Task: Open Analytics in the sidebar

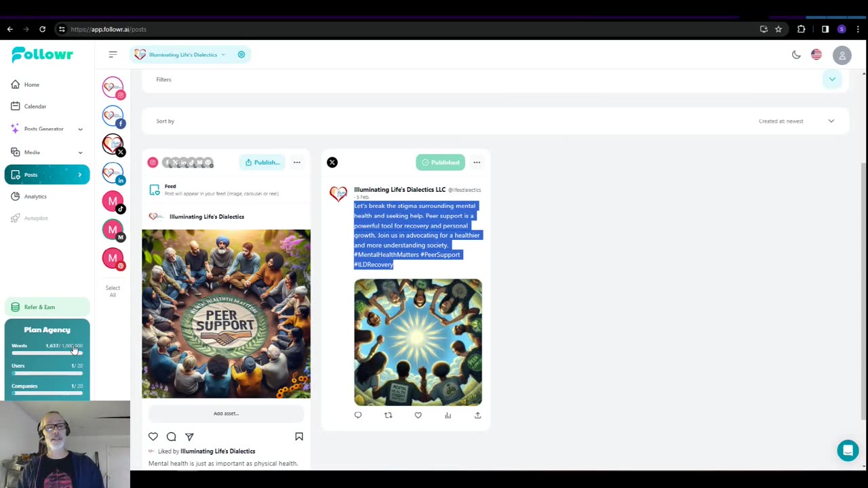Action: (35, 197)
